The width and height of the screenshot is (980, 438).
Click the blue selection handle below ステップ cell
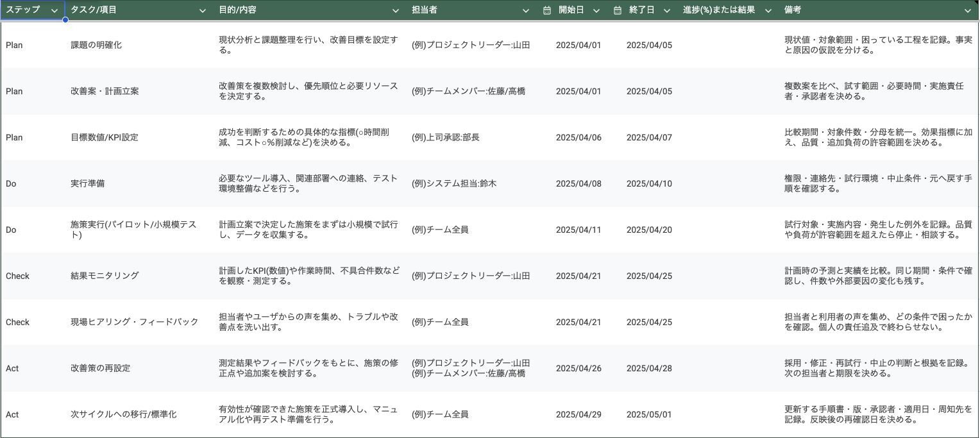(x=65, y=20)
